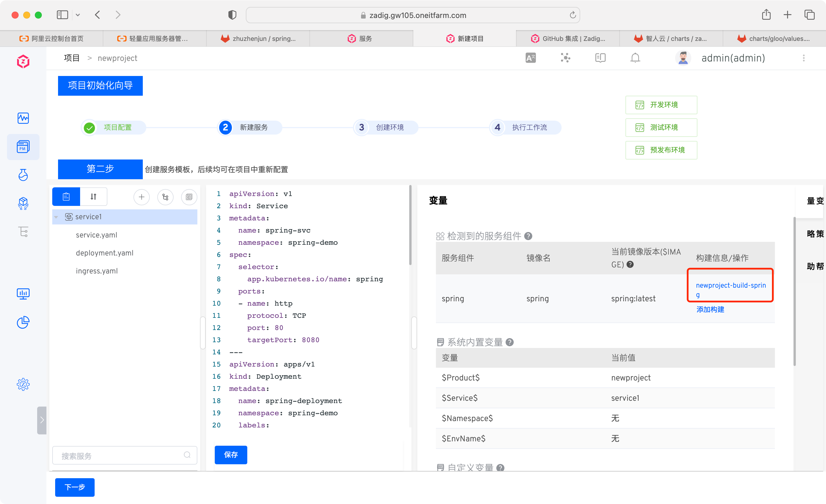Open the test flask sidebar icon

coord(23,175)
